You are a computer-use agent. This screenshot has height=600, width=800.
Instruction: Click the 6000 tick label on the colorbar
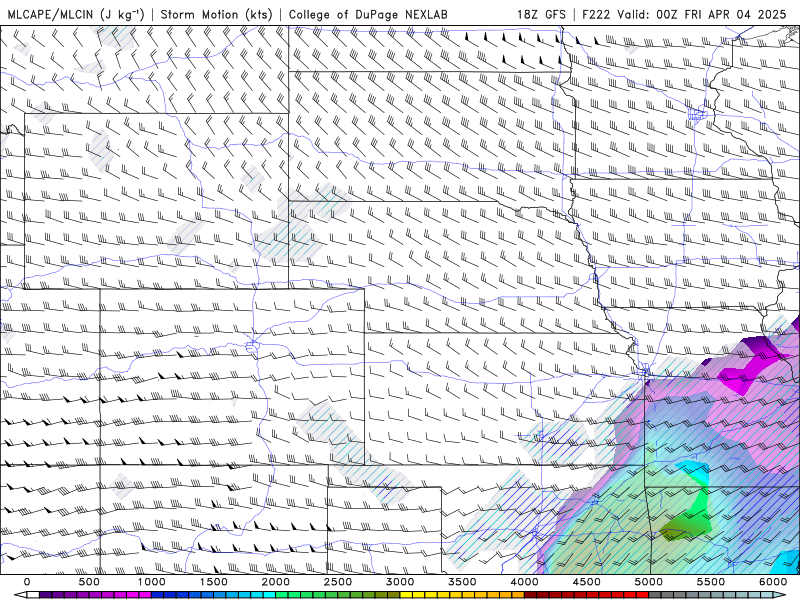(x=773, y=582)
